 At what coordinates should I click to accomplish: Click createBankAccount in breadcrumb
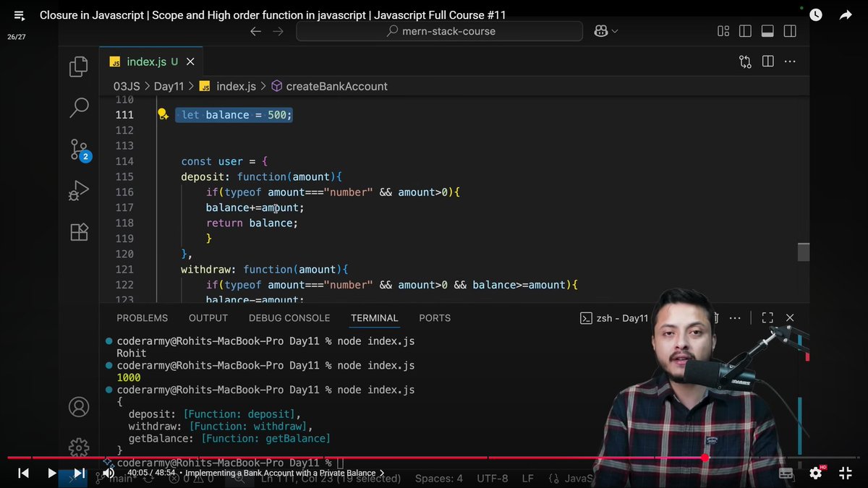pyautogui.click(x=336, y=86)
